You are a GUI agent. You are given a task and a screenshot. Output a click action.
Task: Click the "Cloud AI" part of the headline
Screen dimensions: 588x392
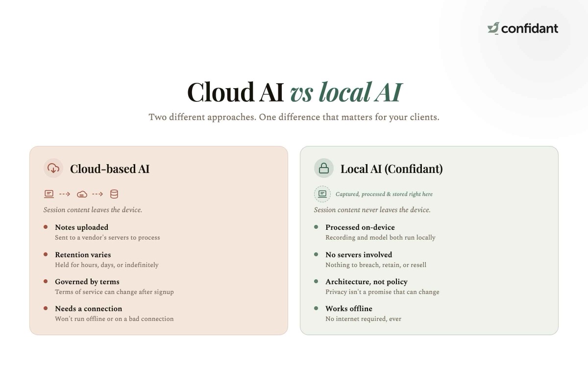(235, 92)
